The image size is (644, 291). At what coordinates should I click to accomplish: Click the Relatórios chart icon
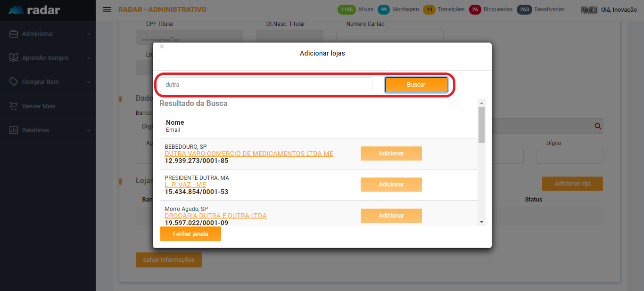(x=14, y=130)
